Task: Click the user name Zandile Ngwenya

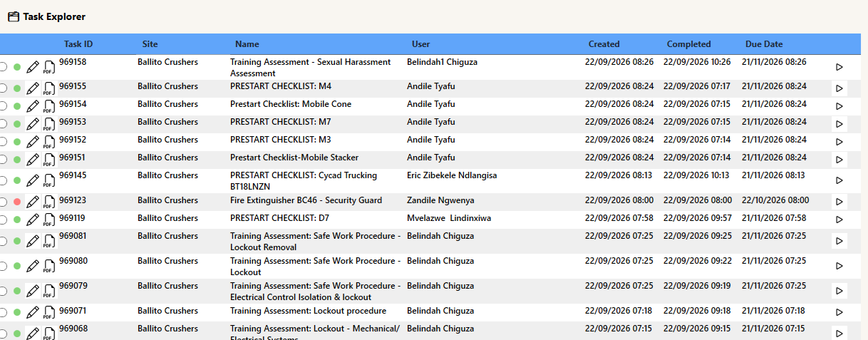Action: coord(440,200)
